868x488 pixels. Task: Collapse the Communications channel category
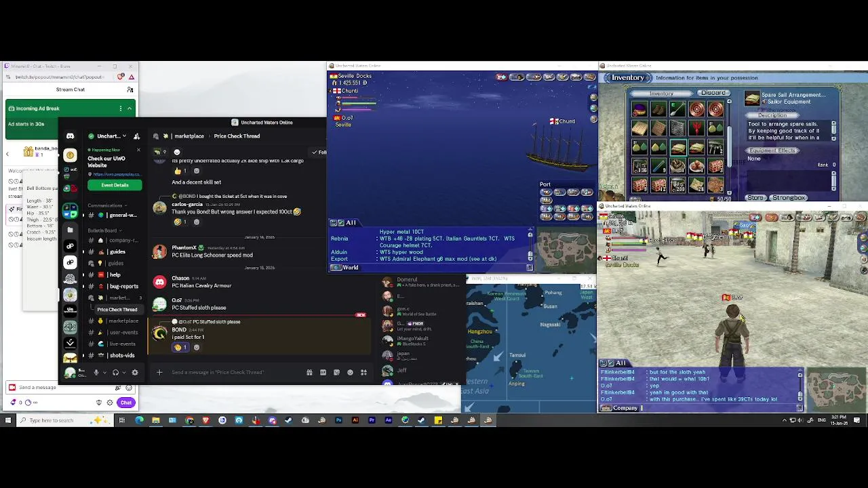[107, 205]
